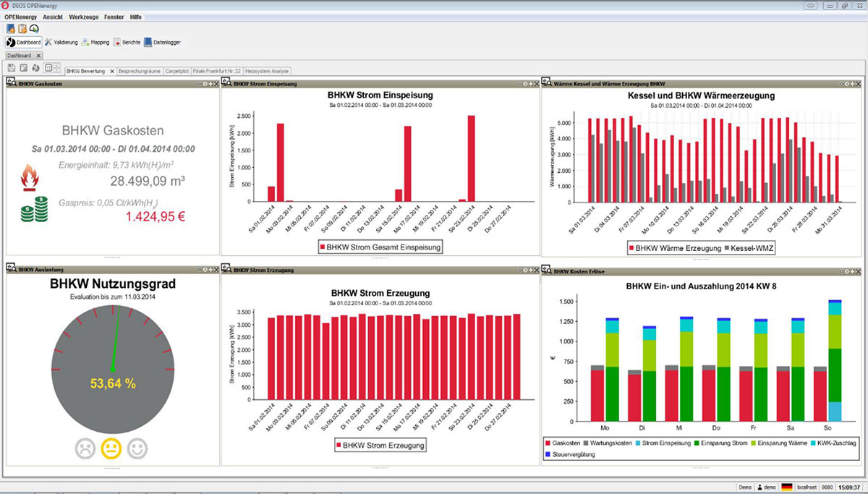Image resolution: width=868 pixels, height=494 pixels.
Task: Open the Validierung module in toolbar
Action: (61, 43)
